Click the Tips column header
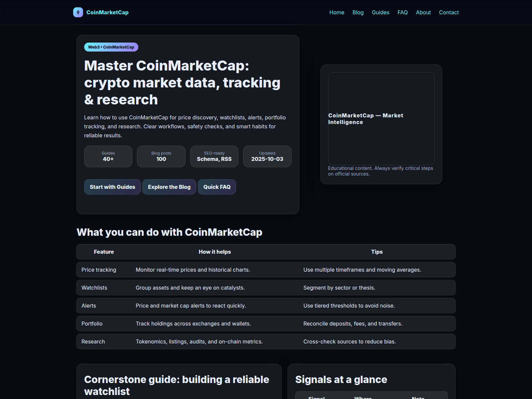 click(377, 252)
